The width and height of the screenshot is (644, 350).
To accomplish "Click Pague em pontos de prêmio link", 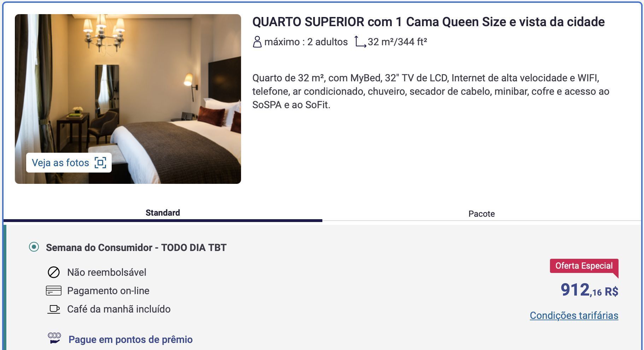I will coord(130,339).
